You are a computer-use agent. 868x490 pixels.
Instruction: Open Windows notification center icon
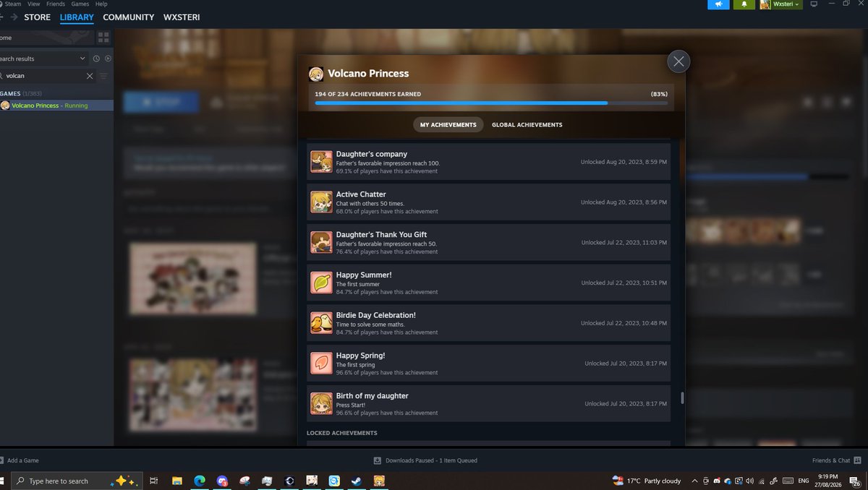click(856, 481)
